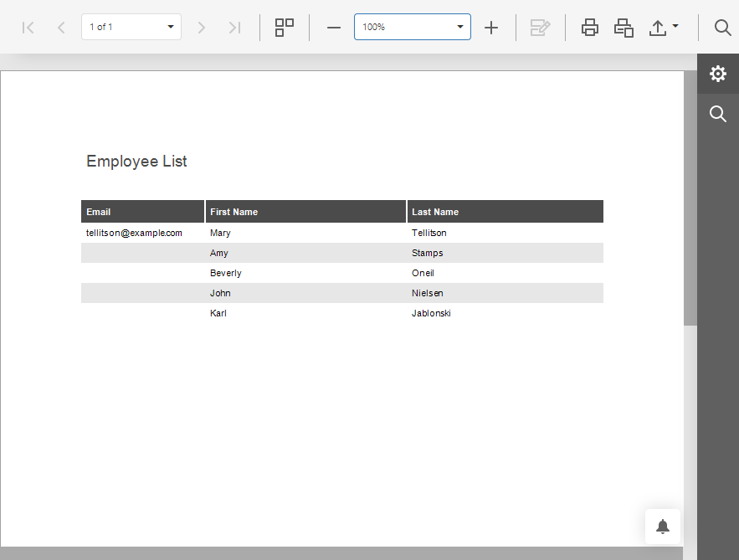Click the Oneil last name cell

(505, 273)
